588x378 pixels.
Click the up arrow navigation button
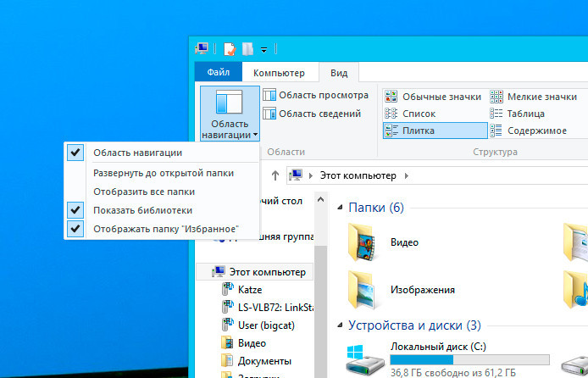coord(275,175)
